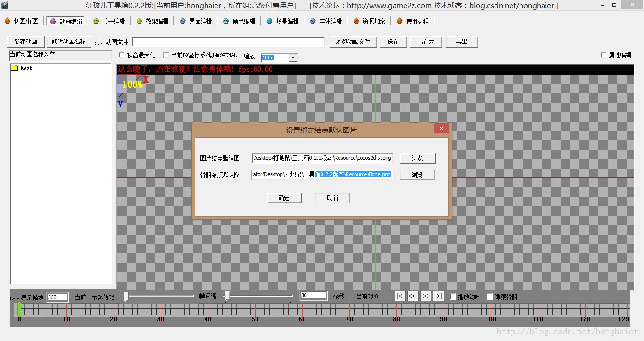
Task: Close the 设置绑定结点默认图片 dialog
Action: 441,129
